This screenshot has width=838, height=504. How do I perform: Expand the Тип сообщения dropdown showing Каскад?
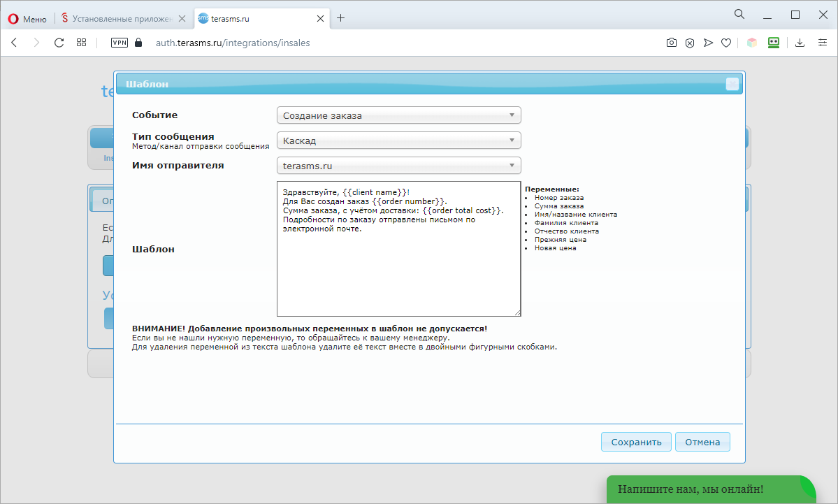(398, 141)
